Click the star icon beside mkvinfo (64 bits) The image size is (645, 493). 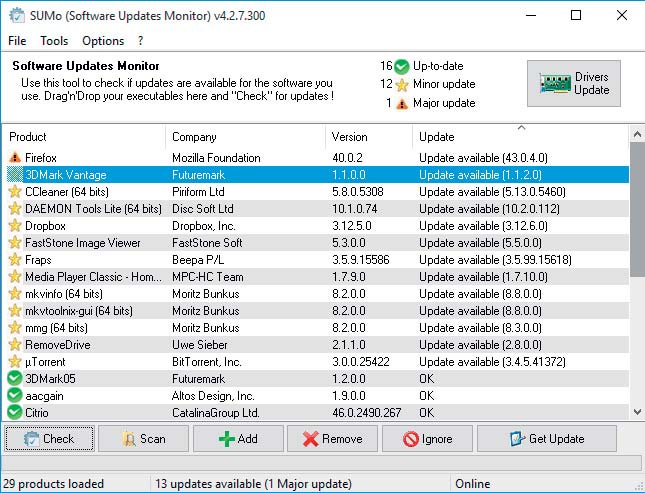15,294
